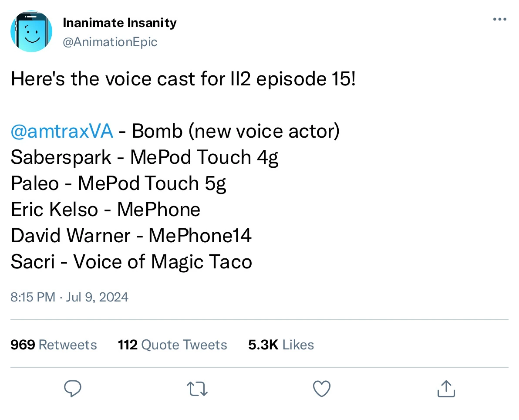Open @amtraxVA's profile
Screen dimensions: 519x420
coord(62,131)
